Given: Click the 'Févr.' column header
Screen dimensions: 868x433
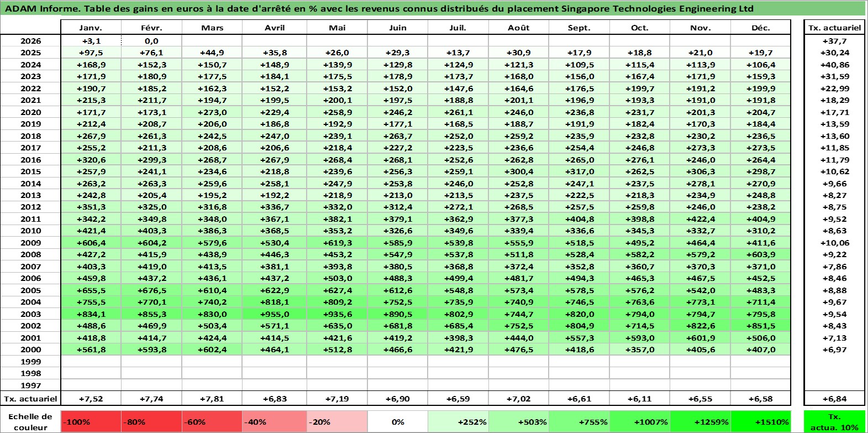Looking at the screenshot, I should pos(151,28).
